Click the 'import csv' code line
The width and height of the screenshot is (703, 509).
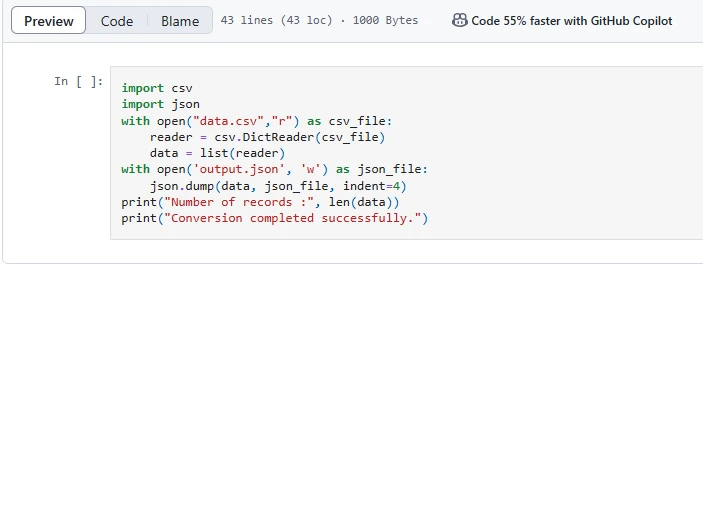[157, 88]
